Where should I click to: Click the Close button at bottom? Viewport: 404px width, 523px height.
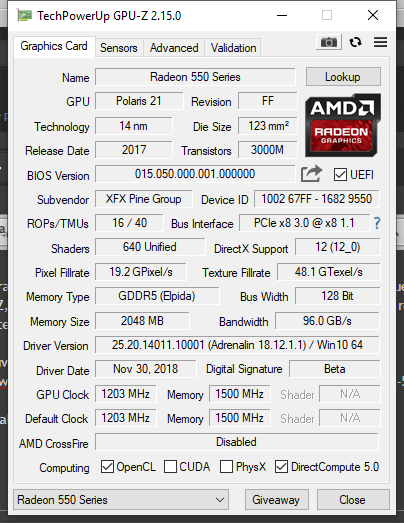pyautogui.click(x=352, y=500)
